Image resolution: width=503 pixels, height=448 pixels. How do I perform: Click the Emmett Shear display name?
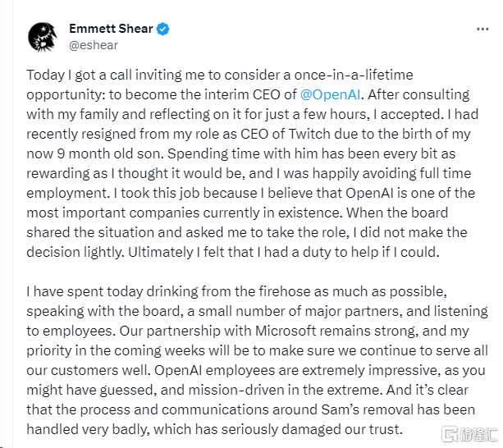(111, 29)
